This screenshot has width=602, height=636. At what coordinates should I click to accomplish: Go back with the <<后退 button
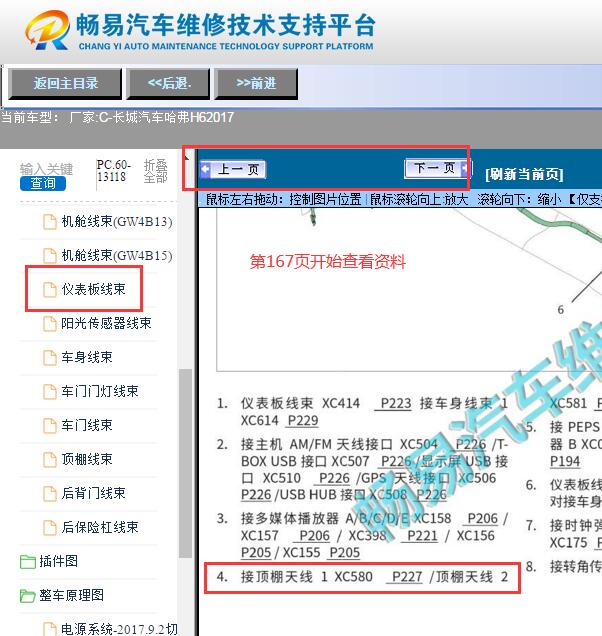(168, 84)
